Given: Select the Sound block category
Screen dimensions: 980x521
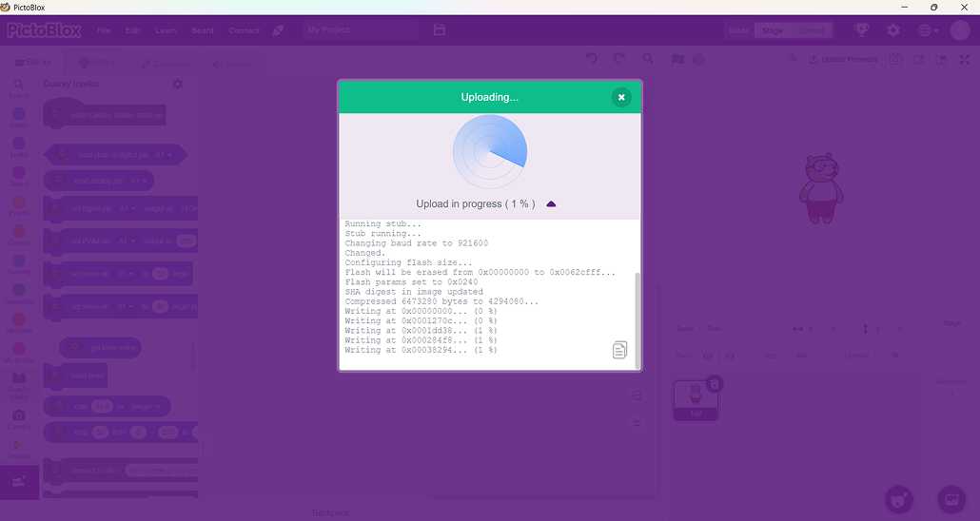Looking at the screenshot, I should (x=19, y=177).
